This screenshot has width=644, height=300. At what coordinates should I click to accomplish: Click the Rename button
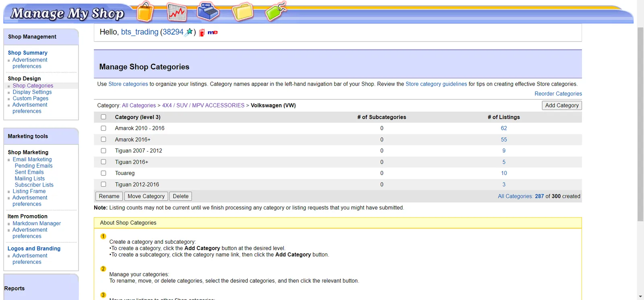[x=109, y=196]
